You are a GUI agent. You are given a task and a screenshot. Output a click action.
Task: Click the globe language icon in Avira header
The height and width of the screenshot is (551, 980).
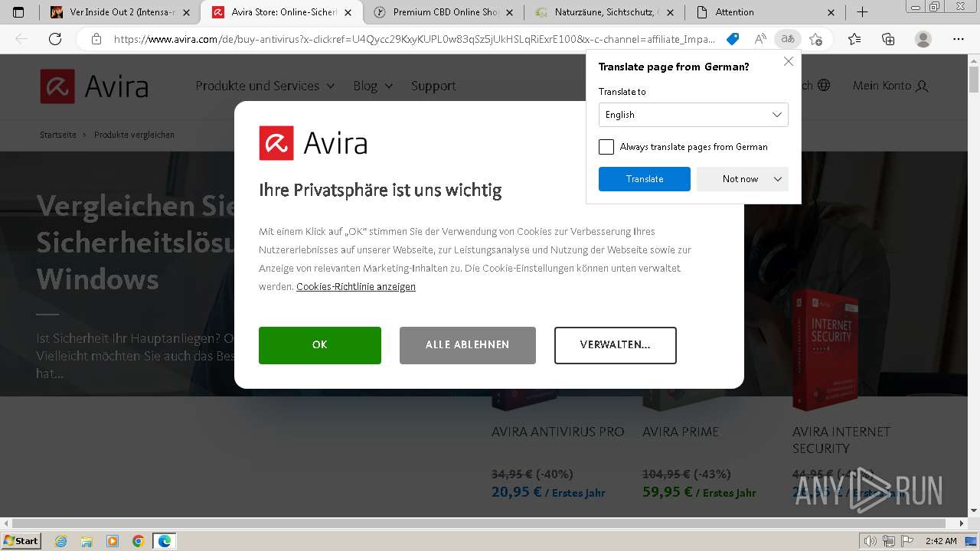(x=824, y=86)
